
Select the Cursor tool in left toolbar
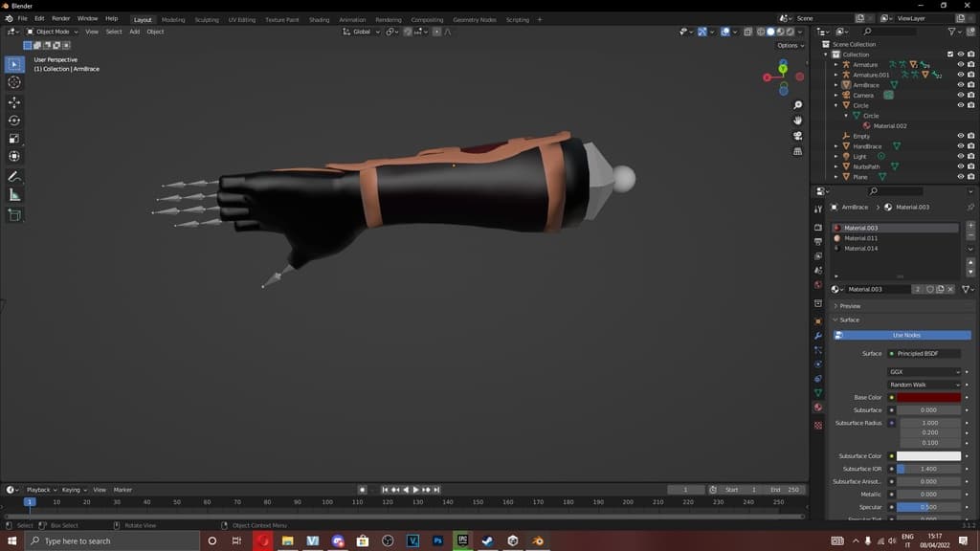14,82
